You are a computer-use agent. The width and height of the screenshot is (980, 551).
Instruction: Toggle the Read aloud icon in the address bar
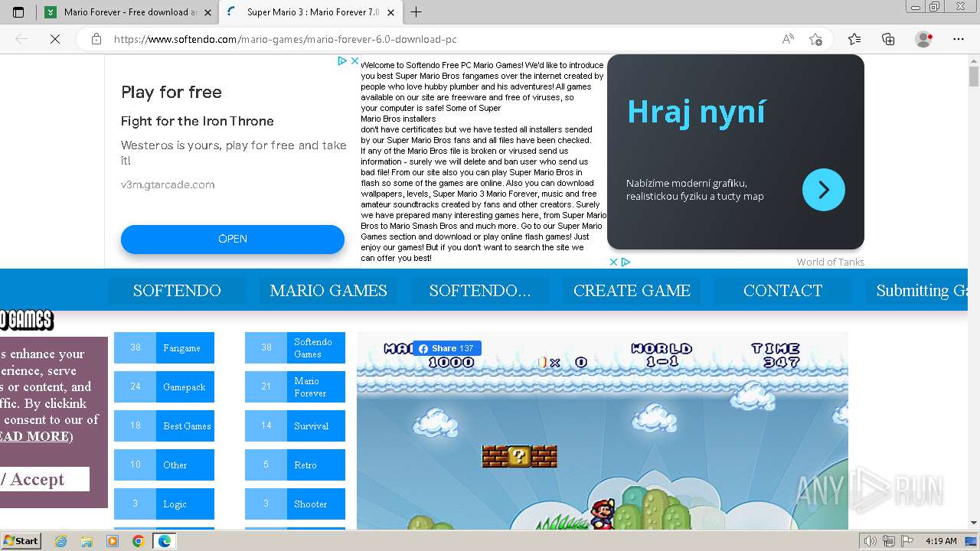point(787,39)
